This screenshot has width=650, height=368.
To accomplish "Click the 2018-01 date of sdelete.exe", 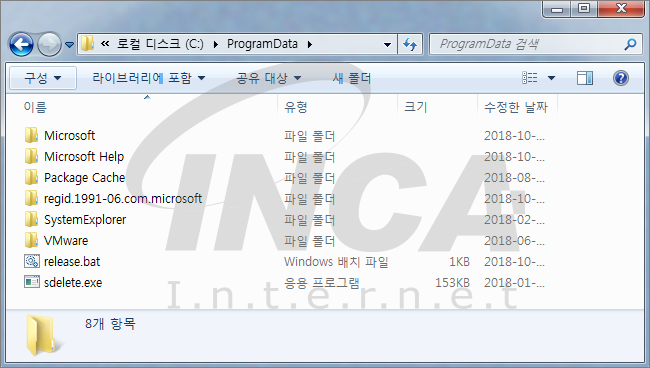I will pos(514,283).
